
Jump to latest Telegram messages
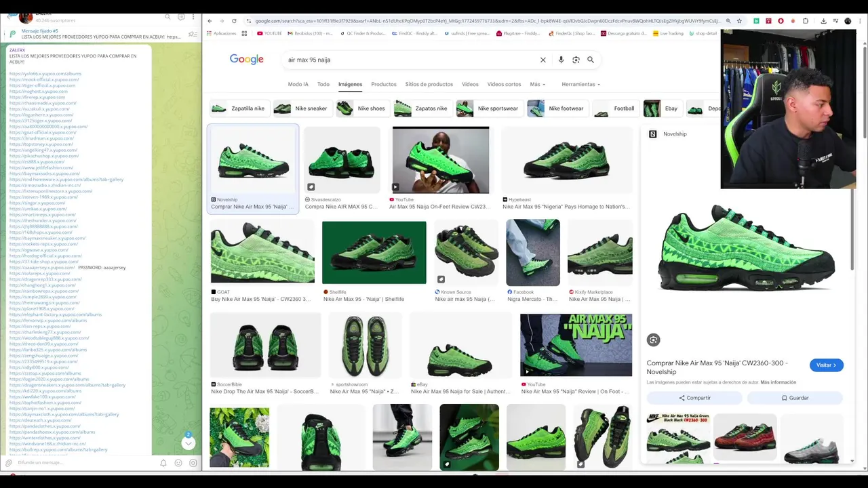(189, 443)
